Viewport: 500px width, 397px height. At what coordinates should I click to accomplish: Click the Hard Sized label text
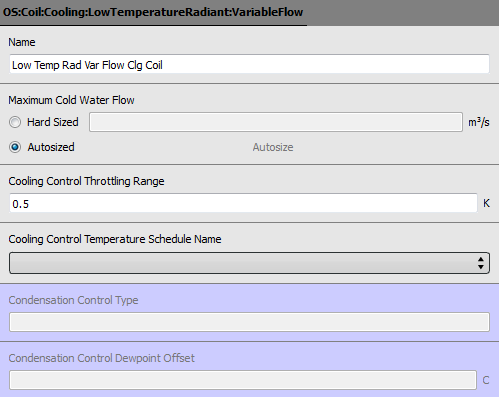pos(53,122)
